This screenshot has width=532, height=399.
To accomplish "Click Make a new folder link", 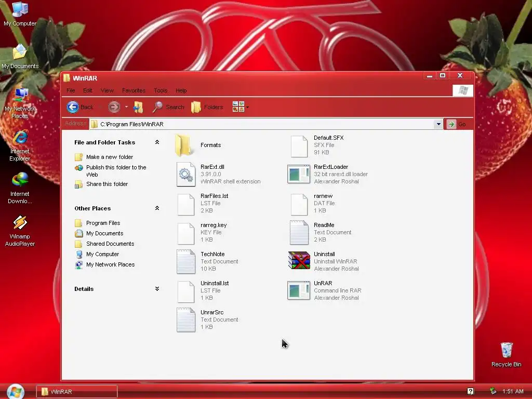I will (109, 157).
